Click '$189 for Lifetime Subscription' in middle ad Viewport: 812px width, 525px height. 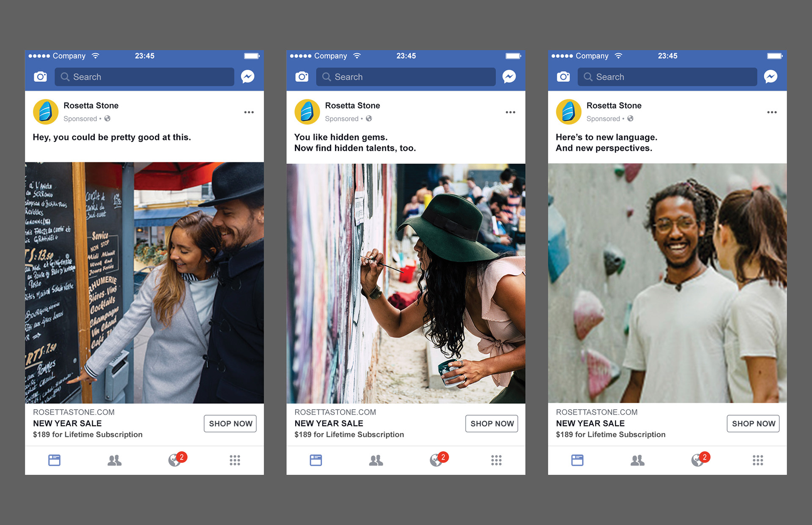click(x=349, y=435)
